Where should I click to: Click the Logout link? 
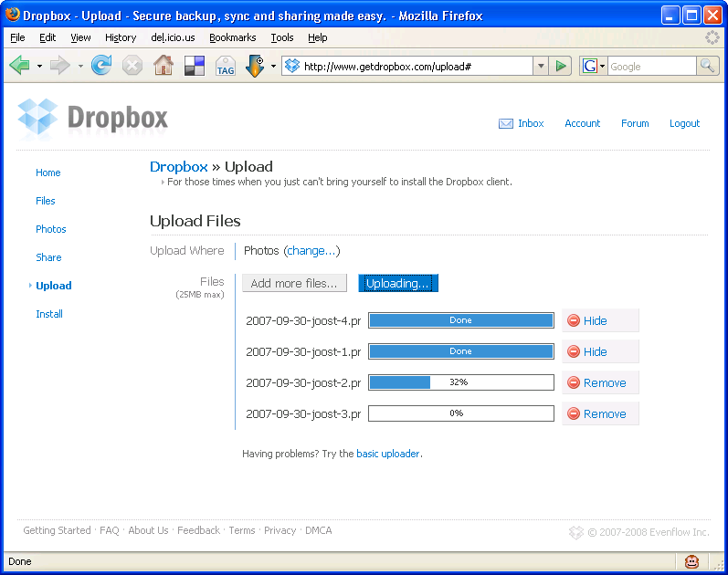(684, 123)
